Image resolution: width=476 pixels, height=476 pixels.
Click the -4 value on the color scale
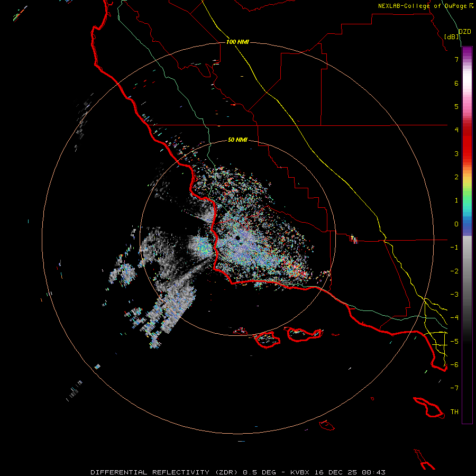(x=454, y=318)
